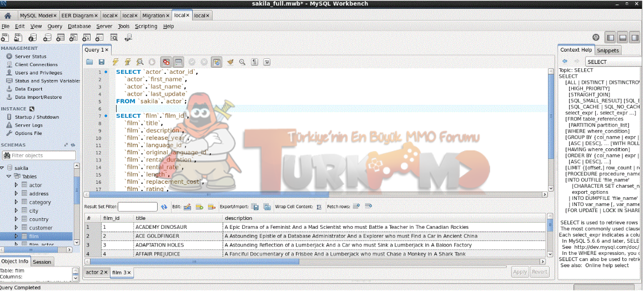Create a new stored procedure icon
The height and width of the screenshot is (291, 644).
[x=87, y=38]
